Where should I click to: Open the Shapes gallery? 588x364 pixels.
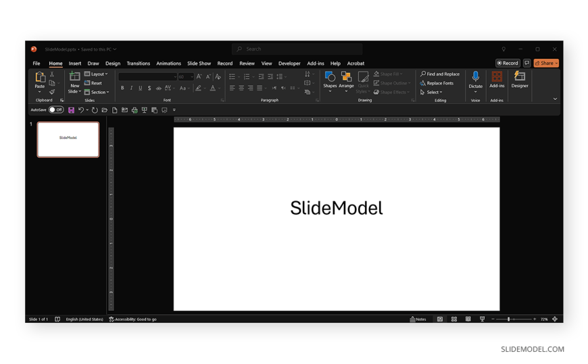(330, 81)
